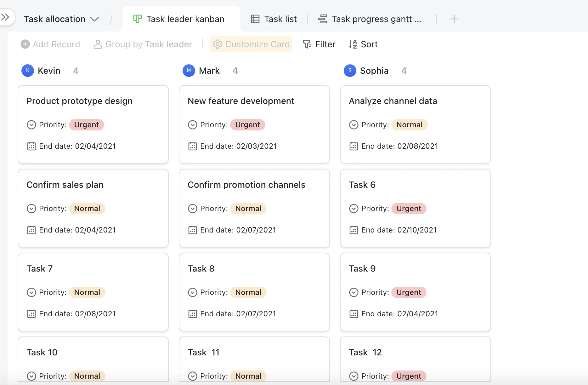
Task: Click the Add Record plus icon
Action: point(25,44)
